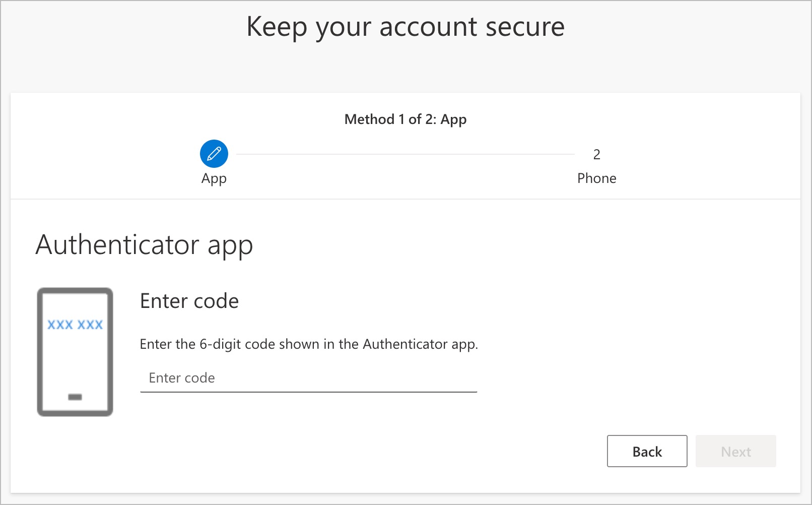The height and width of the screenshot is (505, 812).
Task: Select the blue pencil App step icon
Action: coord(214,154)
